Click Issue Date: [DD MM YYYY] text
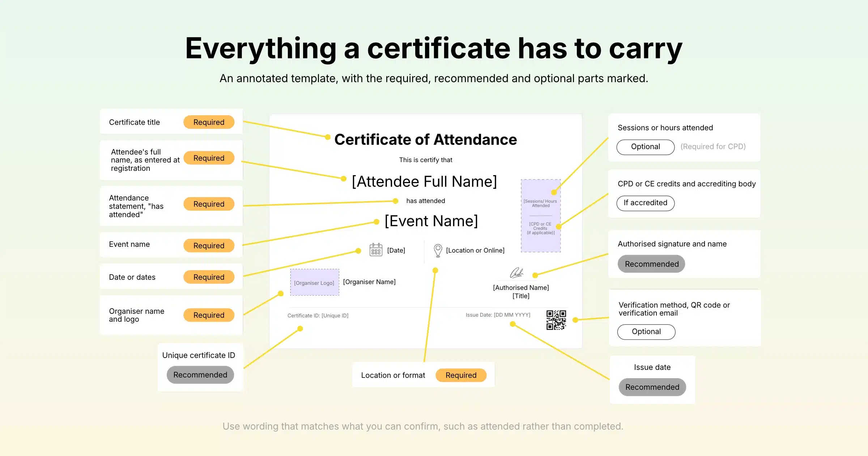 point(498,315)
